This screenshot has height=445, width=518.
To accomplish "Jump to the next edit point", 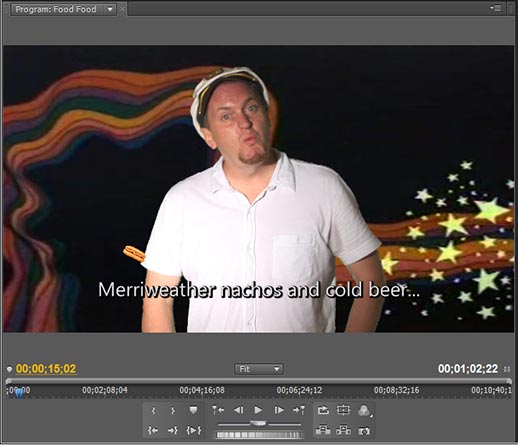I will [299, 410].
